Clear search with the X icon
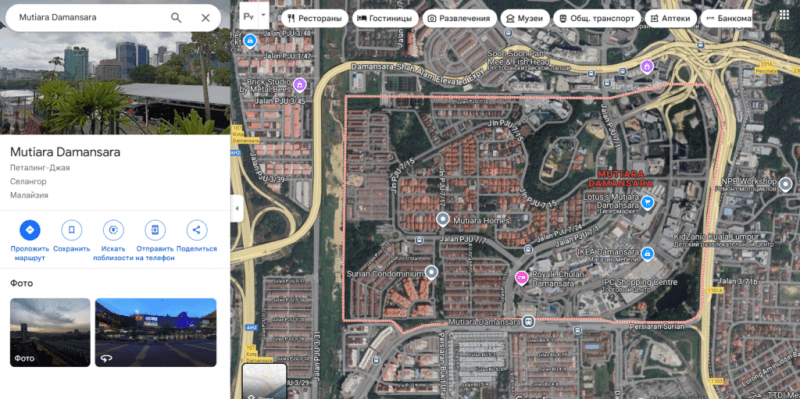The image size is (800, 399). pos(206,18)
